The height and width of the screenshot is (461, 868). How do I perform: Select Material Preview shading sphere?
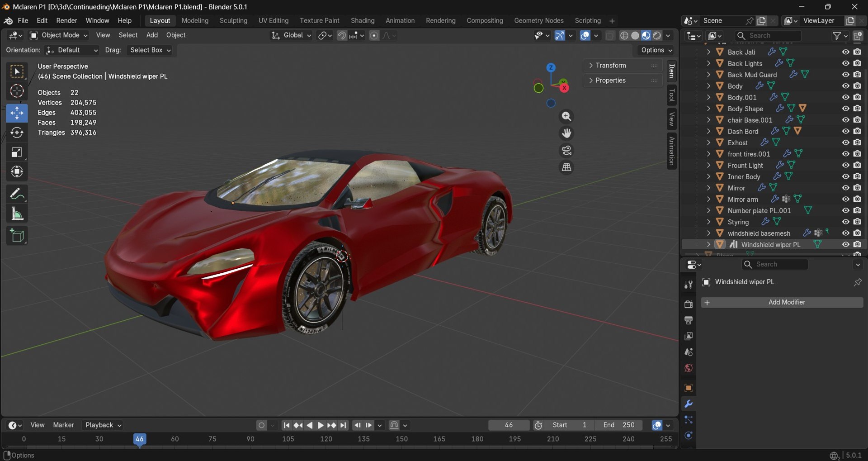[x=646, y=35]
